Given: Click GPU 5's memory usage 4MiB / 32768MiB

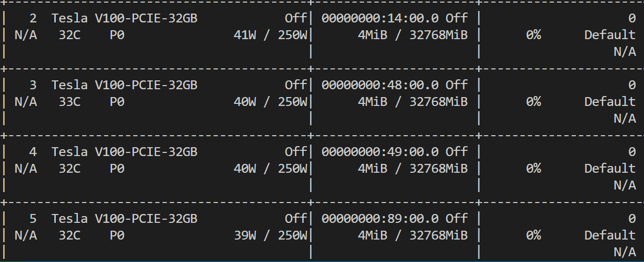Looking at the screenshot, I should tap(412, 235).
